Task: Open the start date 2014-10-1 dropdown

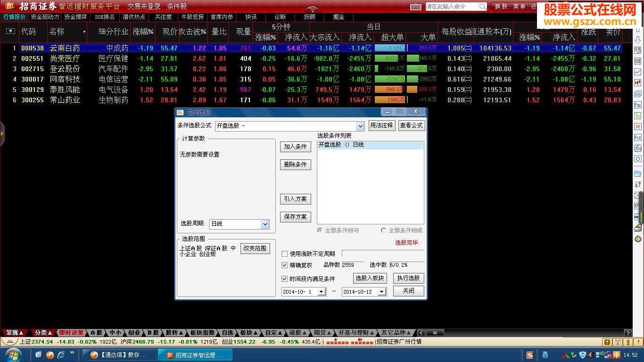Action: tap(322, 292)
